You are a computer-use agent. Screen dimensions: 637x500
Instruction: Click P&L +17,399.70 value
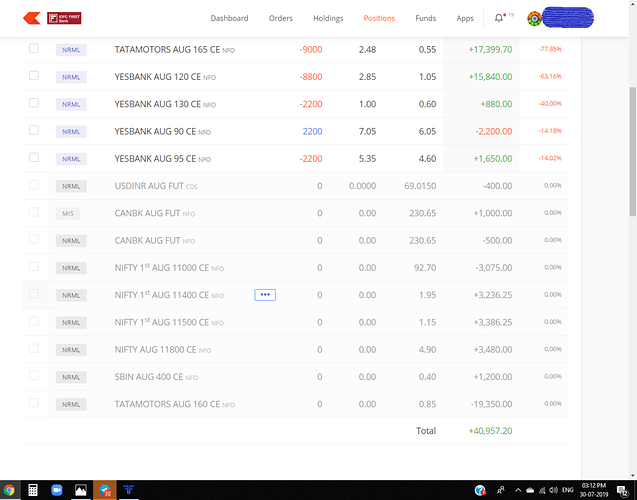pos(490,50)
